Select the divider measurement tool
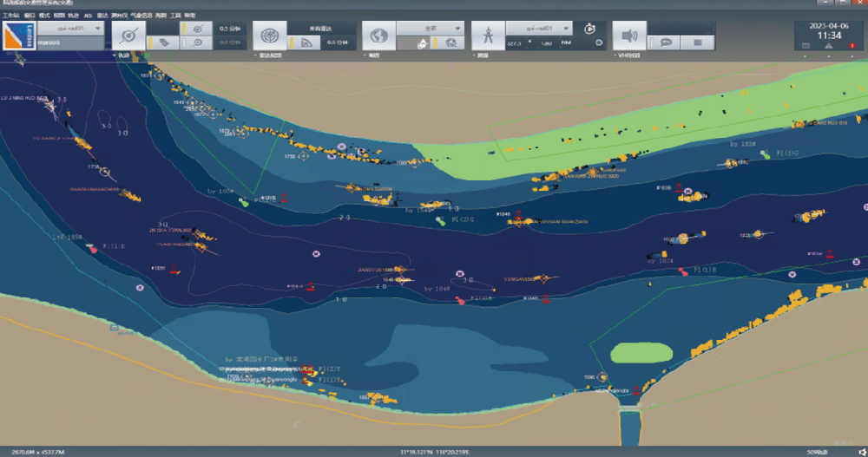 tap(488, 36)
